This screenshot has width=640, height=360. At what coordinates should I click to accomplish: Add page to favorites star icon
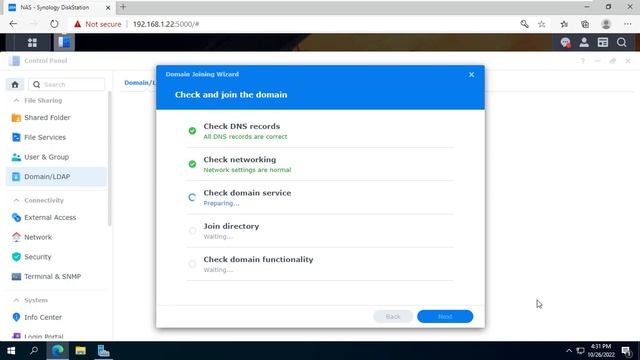tap(542, 24)
